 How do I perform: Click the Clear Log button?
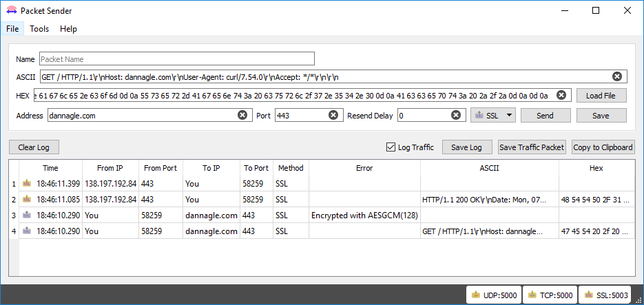[34, 147]
